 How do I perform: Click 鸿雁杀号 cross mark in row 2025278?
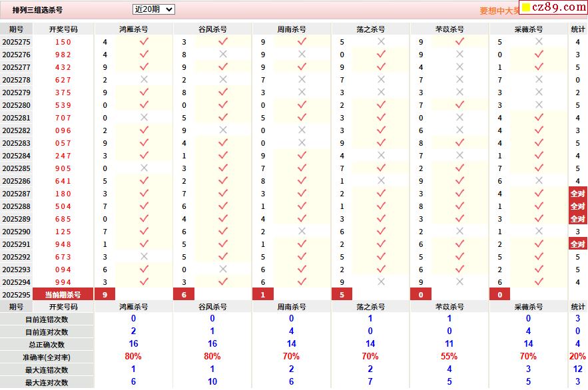coord(144,79)
